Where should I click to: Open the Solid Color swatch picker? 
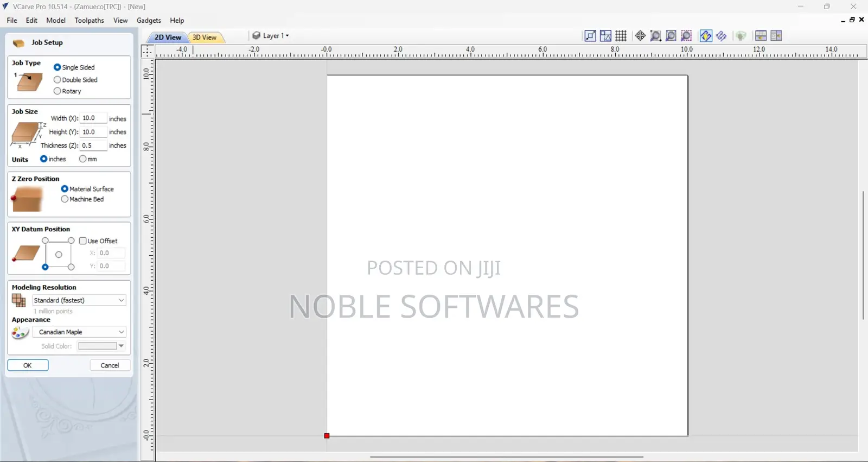101,346
